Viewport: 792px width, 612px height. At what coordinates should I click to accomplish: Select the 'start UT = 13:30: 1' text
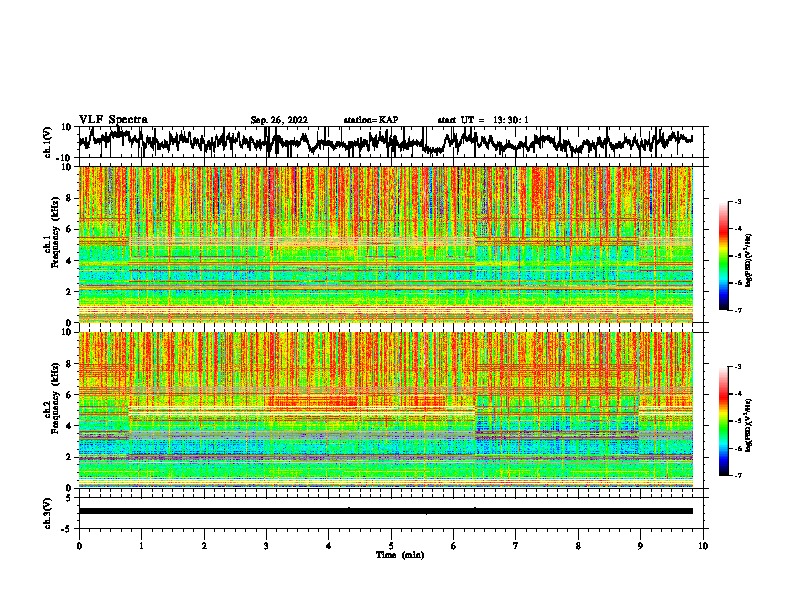pyautogui.click(x=482, y=120)
